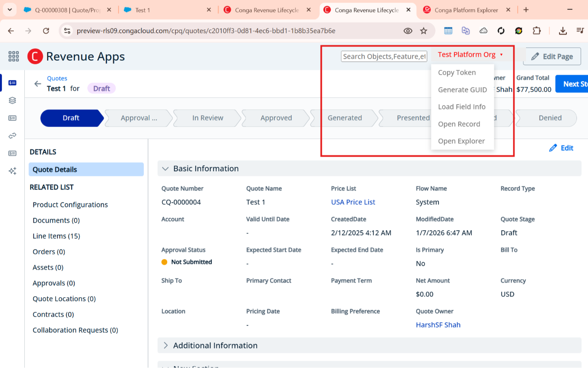The image size is (588, 368).
Task: Expand the Additional Information section
Action: click(x=166, y=345)
